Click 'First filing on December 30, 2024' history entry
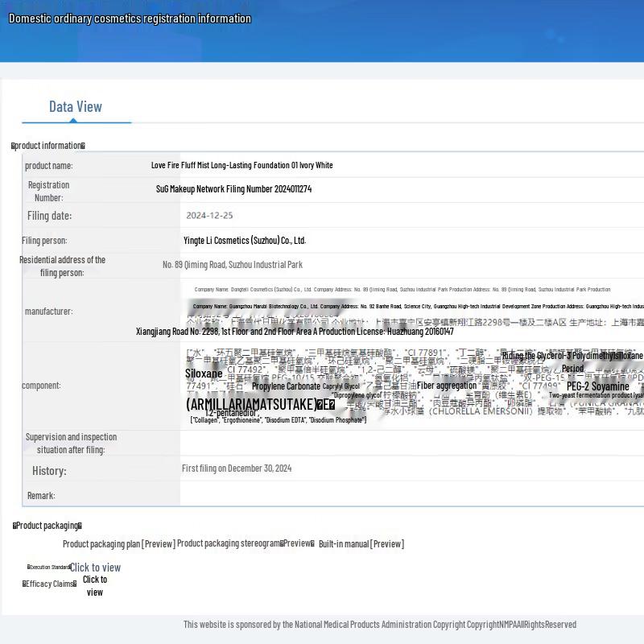This screenshot has width=644, height=644. (237, 469)
